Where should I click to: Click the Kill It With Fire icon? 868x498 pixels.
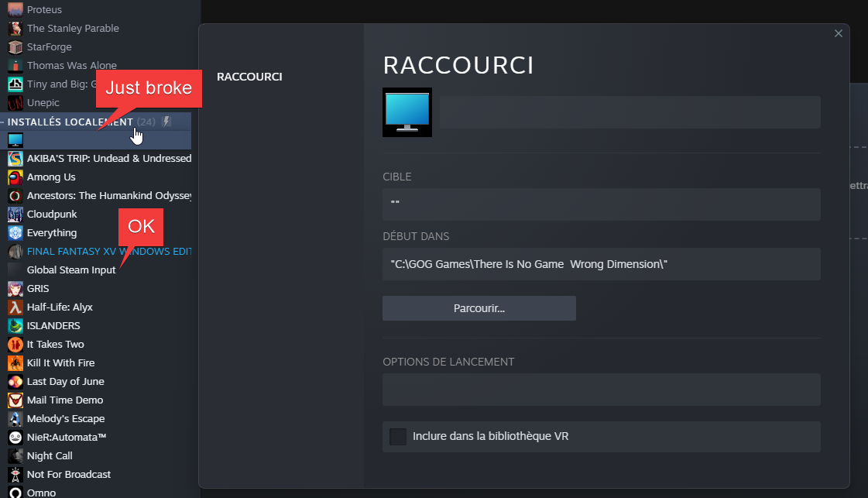pyautogui.click(x=15, y=362)
